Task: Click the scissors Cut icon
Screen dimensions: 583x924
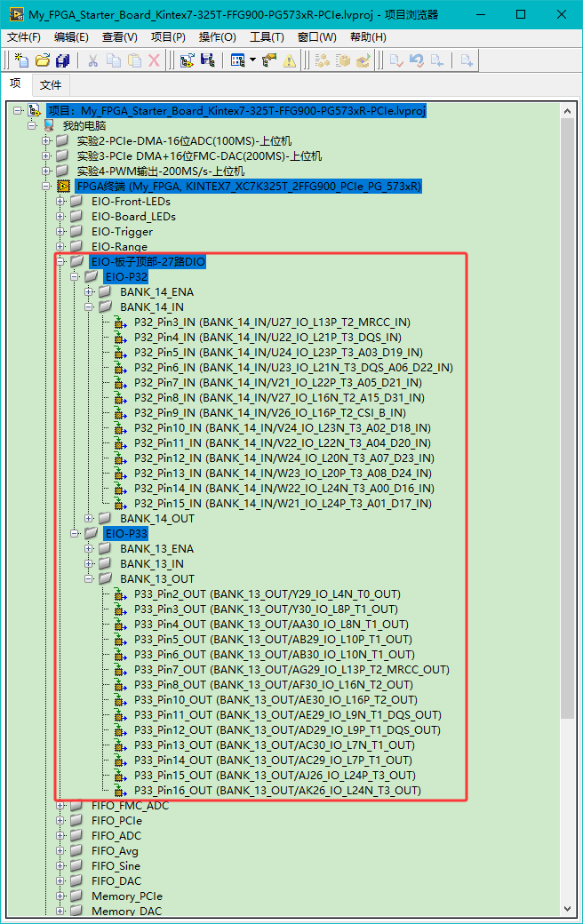Action: click(x=92, y=60)
